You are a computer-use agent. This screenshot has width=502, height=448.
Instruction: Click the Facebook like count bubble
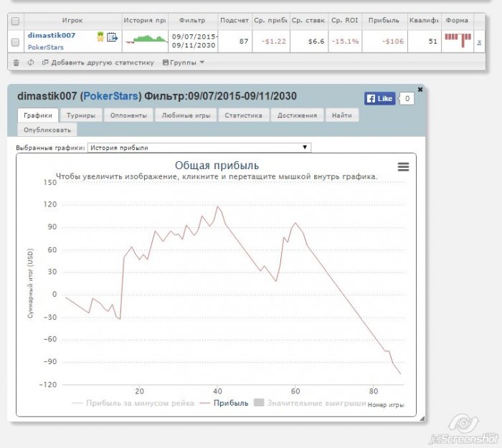[x=407, y=99]
